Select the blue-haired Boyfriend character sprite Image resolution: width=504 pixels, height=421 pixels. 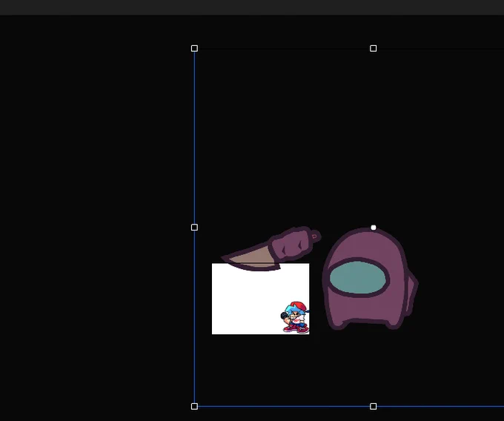295,317
